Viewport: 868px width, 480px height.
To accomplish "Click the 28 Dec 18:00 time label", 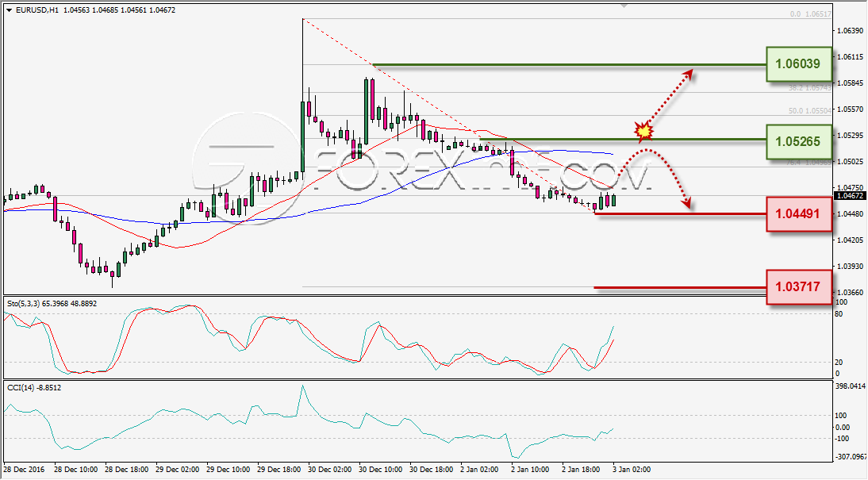I will pyautogui.click(x=126, y=470).
